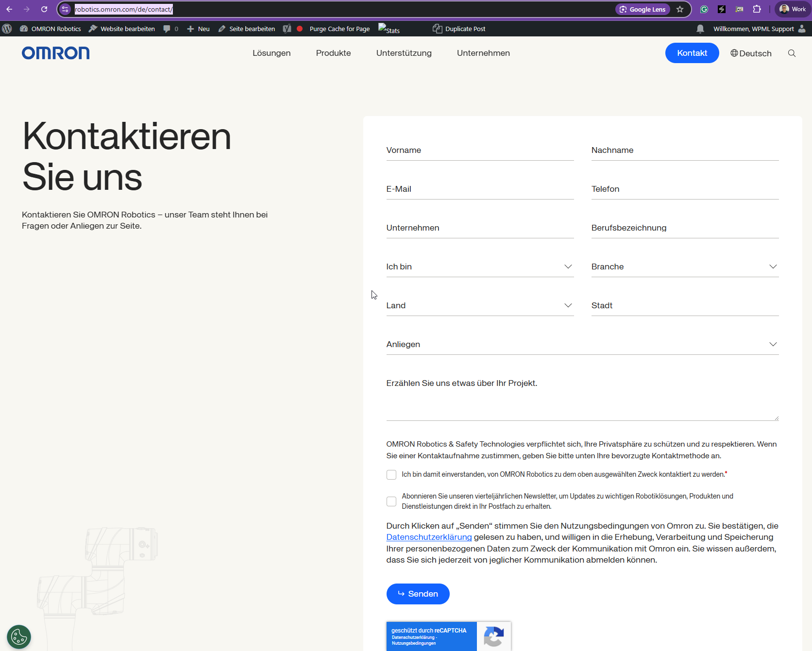Open the browser extensions puzzle icon
Screen dimensions: 812x651
coord(757,9)
